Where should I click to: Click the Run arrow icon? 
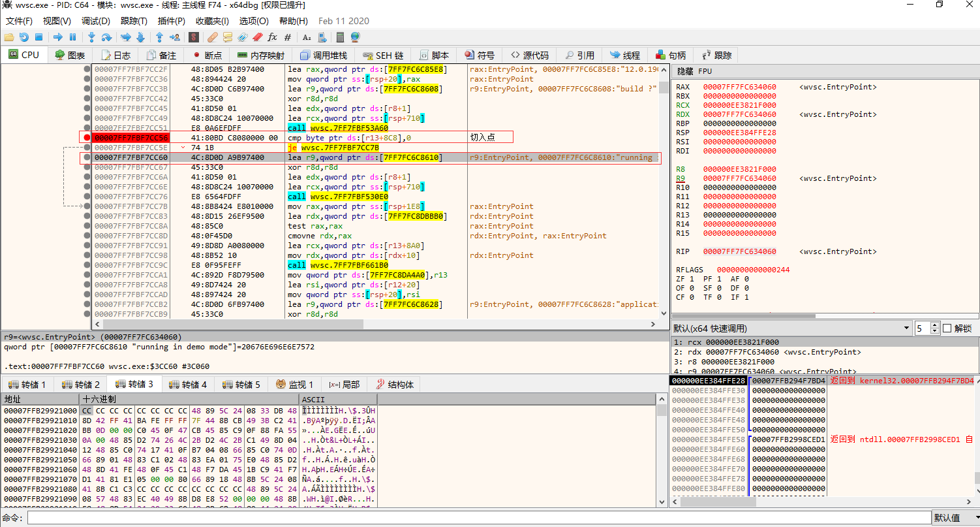point(58,37)
